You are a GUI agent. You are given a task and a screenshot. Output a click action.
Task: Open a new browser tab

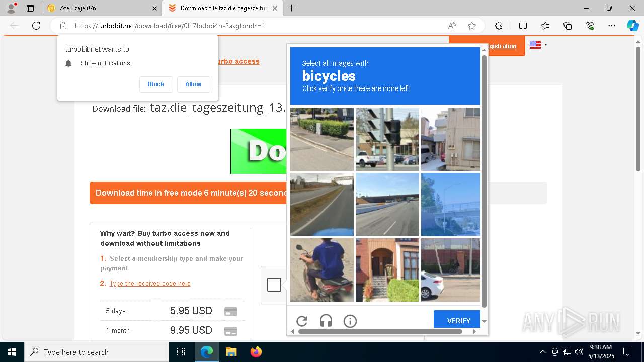point(291,8)
